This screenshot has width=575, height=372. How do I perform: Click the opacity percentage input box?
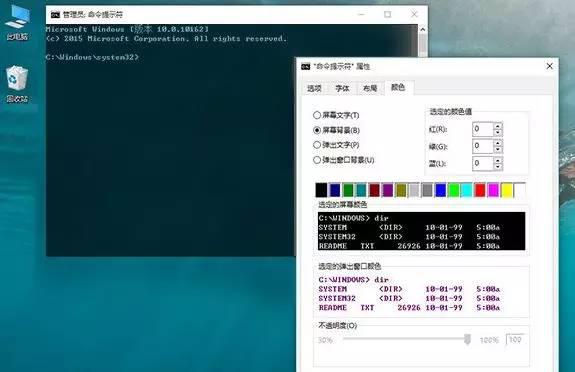click(x=516, y=340)
